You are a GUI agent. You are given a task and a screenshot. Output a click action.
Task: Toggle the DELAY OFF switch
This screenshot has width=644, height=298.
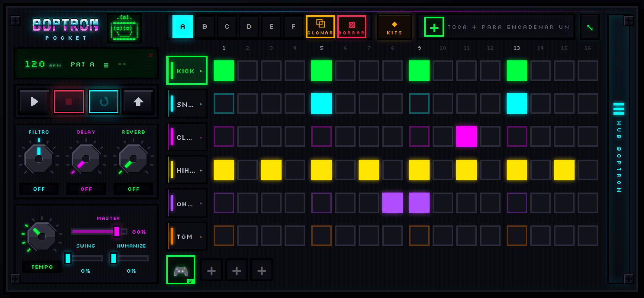pyautogui.click(x=86, y=189)
